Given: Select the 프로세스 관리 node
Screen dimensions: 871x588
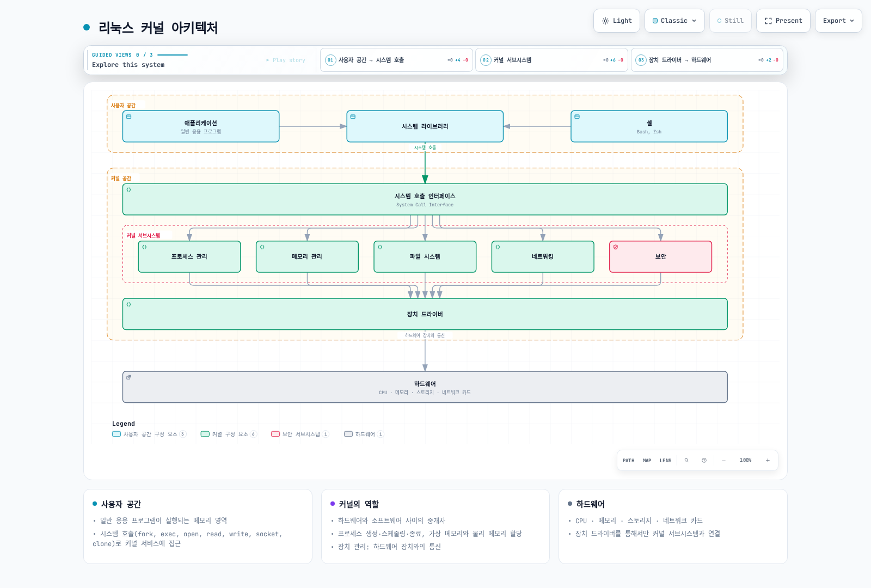Looking at the screenshot, I should (189, 256).
